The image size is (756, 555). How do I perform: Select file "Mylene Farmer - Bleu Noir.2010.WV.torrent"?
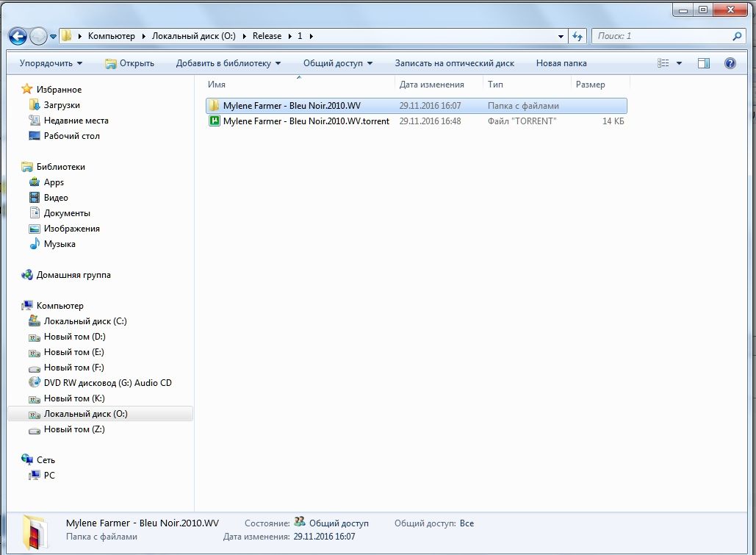[x=306, y=121]
